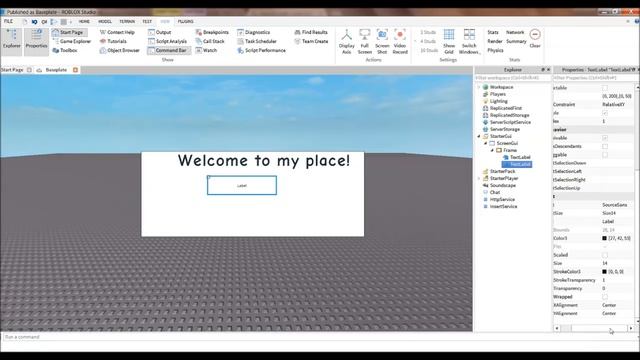
Task: Select the Baseplate document tab
Action: click(56, 70)
